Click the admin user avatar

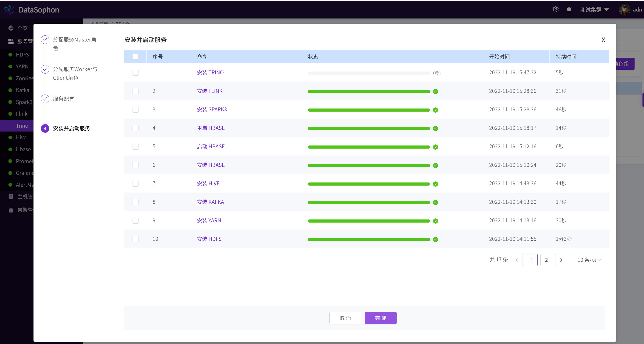tap(624, 10)
